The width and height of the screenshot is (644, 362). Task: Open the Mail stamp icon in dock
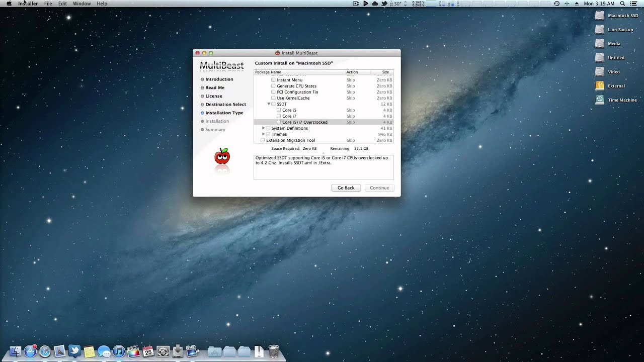pos(59,351)
